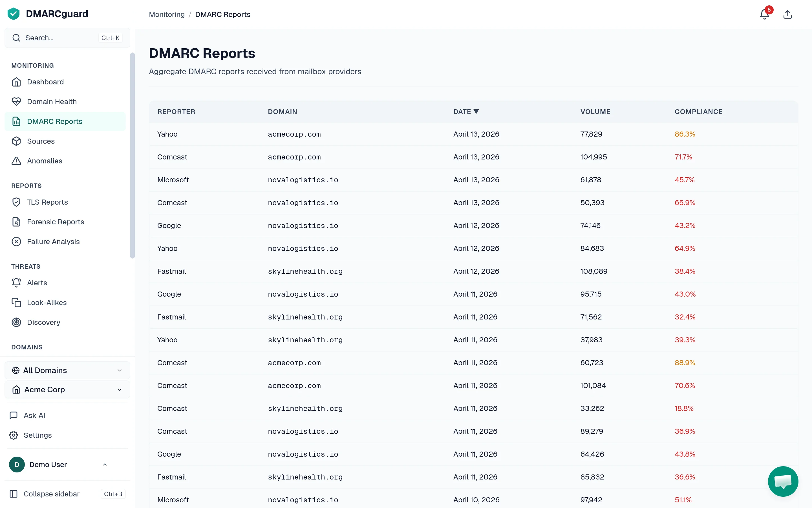Click the Acme Corp building icon
This screenshot has height=508, width=812.
(x=16, y=389)
